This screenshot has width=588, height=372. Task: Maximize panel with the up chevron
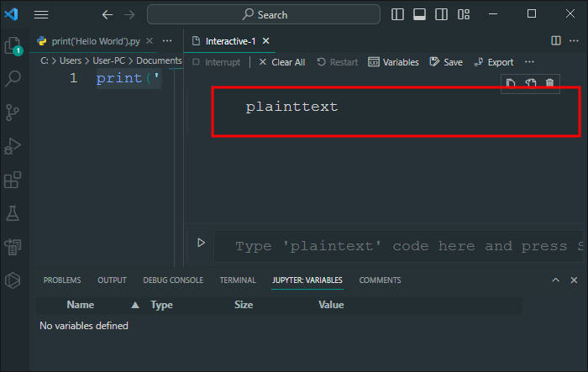point(555,280)
